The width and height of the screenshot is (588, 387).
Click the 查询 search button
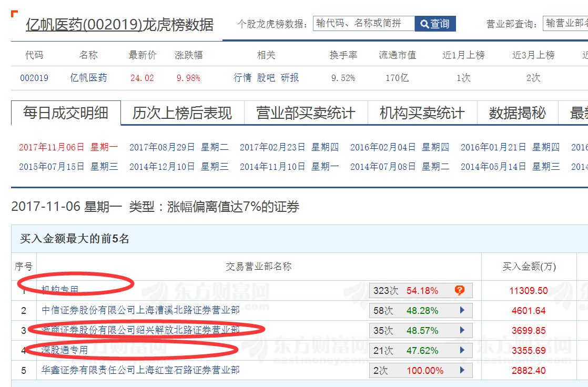pos(435,24)
